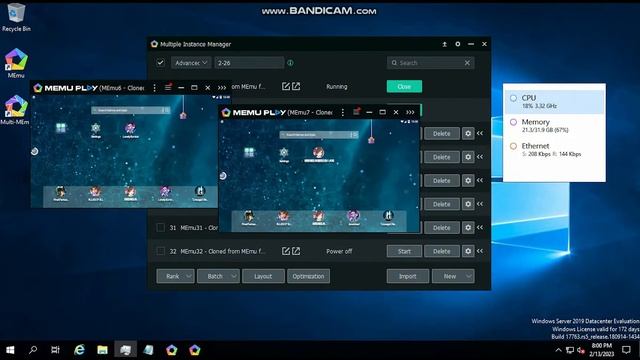640x360 pixels.
Task: Open the three-dot menu in MEmu7 window
Action: [342, 112]
